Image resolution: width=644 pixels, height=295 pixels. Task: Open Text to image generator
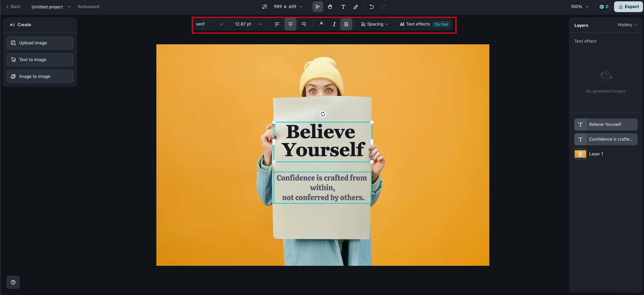(40, 59)
